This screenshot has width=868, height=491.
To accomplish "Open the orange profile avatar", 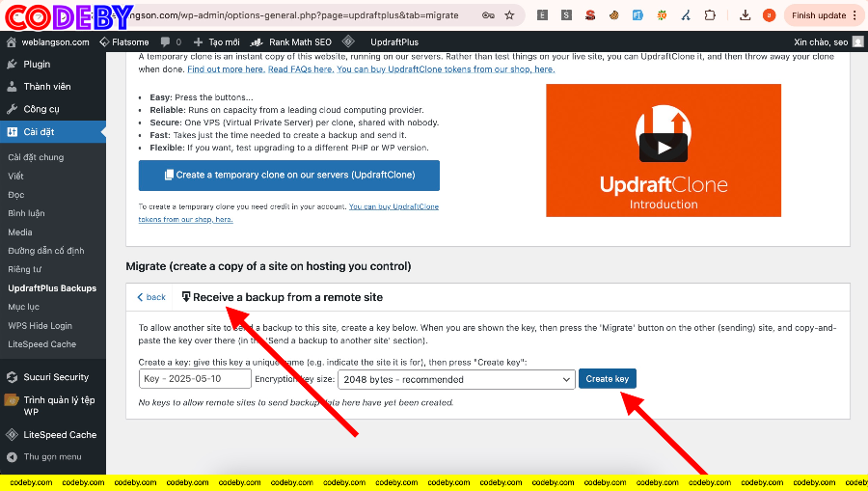I will point(769,15).
